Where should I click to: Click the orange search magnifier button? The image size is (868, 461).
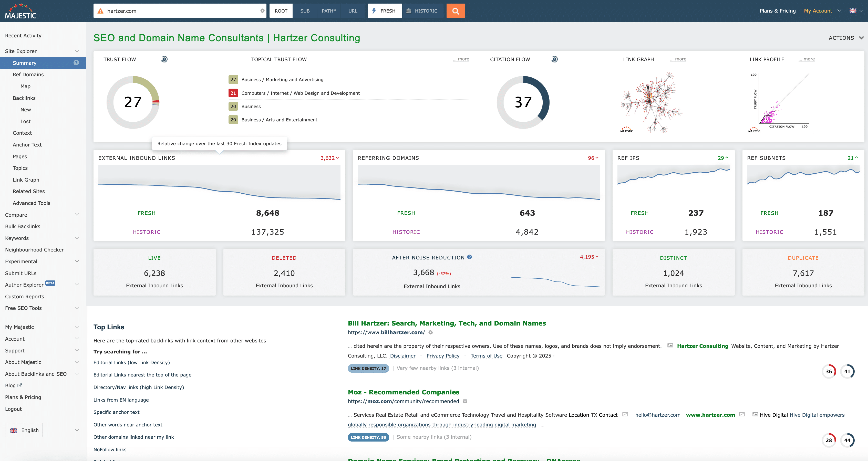point(455,11)
